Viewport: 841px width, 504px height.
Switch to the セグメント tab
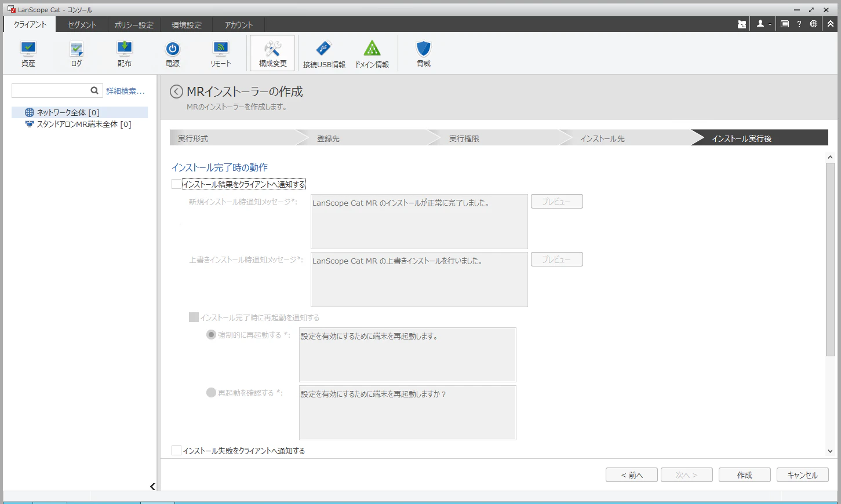[x=82, y=25]
